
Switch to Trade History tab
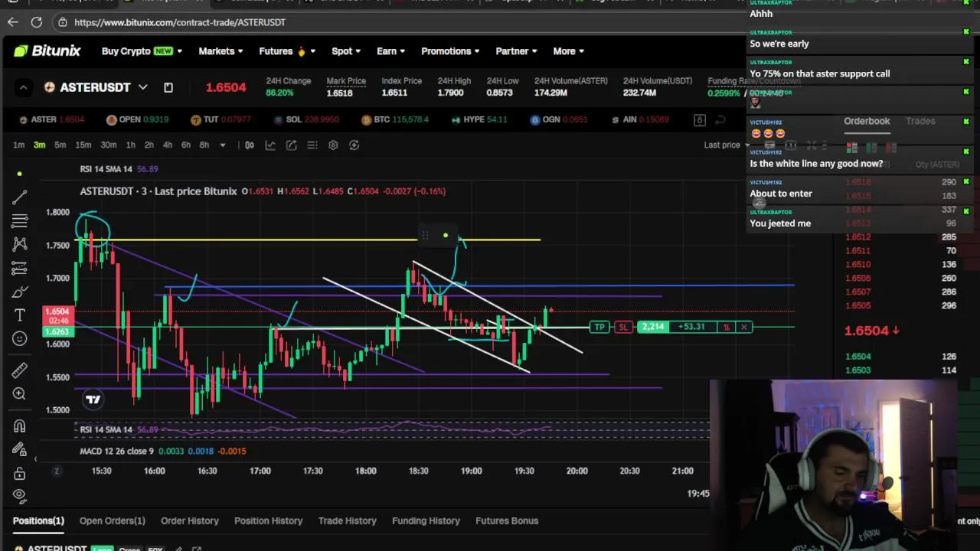(x=348, y=520)
